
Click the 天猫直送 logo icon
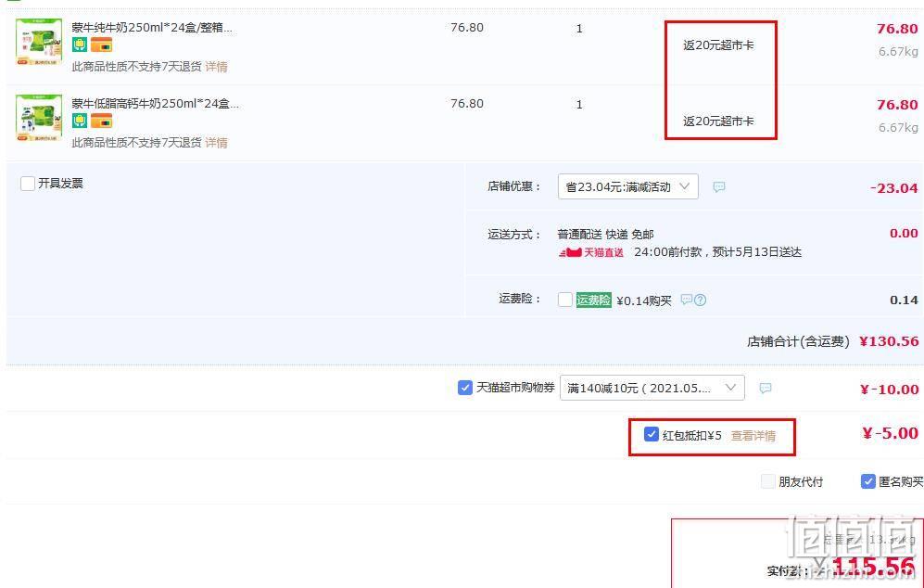coord(591,252)
